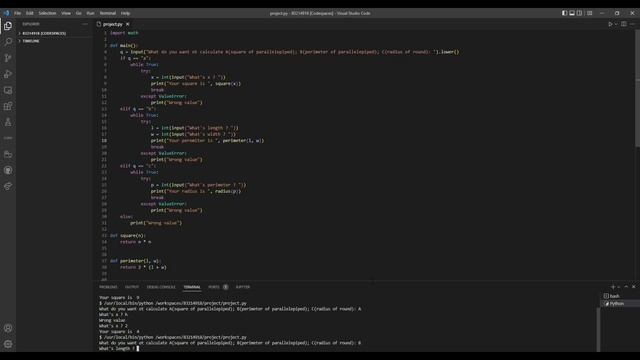
Task: Close the project.py editor tab
Action: click(128, 24)
